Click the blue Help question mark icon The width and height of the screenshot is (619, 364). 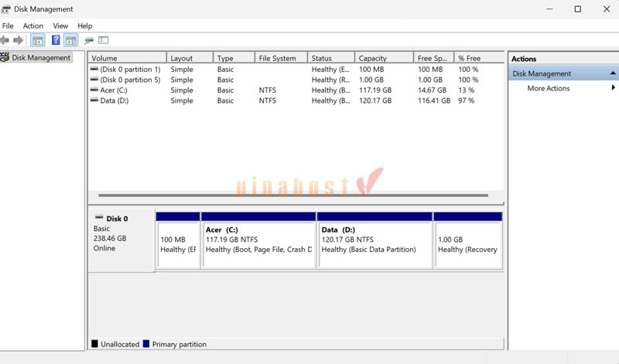(x=56, y=40)
